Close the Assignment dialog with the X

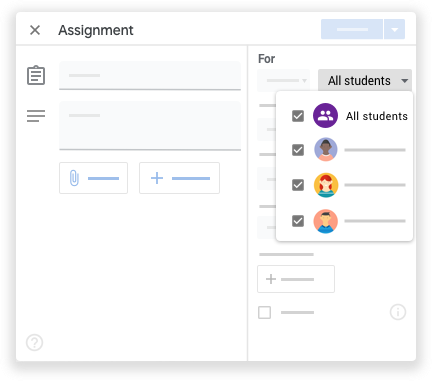pos(35,30)
